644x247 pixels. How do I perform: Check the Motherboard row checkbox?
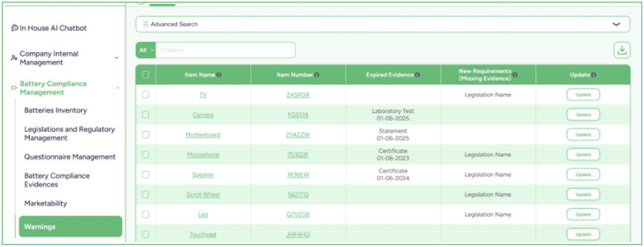coord(145,135)
